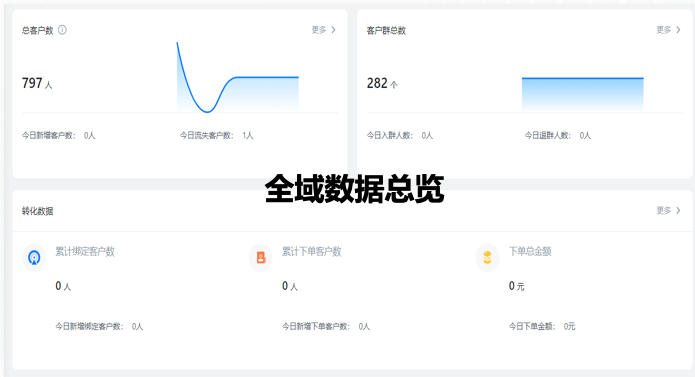Click 今日流失客户数 1人 statistic
Image resolution: width=695 pixels, height=377 pixels.
[216, 136]
